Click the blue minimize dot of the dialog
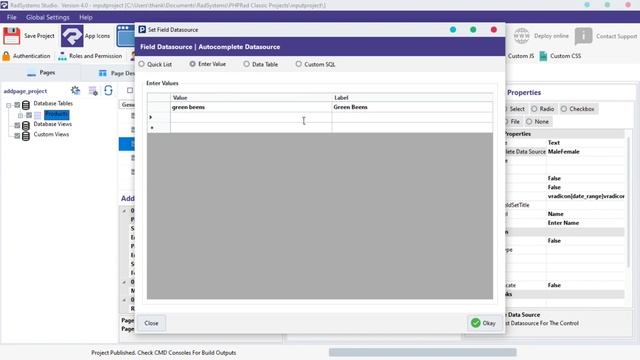The height and width of the screenshot is (360, 640). (x=453, y=29)
